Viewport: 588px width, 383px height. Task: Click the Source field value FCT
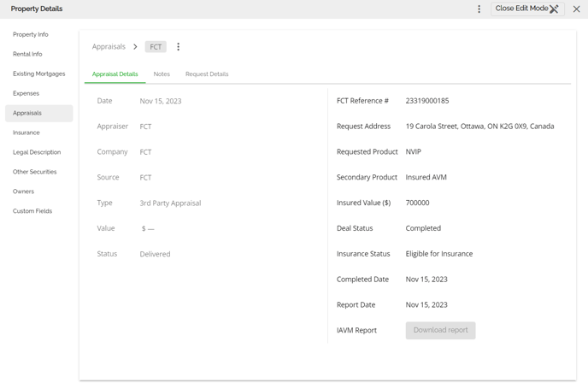[145, 178]
